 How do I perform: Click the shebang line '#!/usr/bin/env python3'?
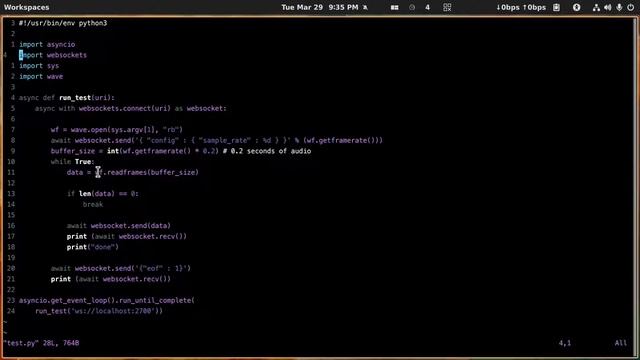pyautogui.click(x=63, y=23)
